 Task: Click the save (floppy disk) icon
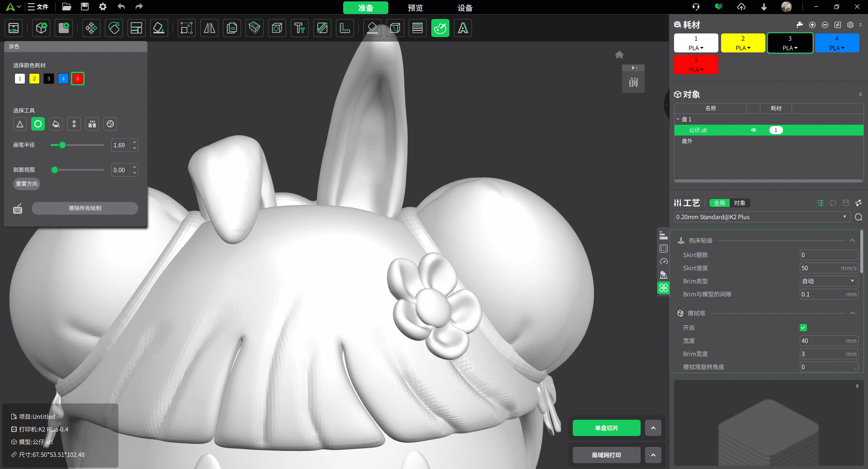coord(85,7)
